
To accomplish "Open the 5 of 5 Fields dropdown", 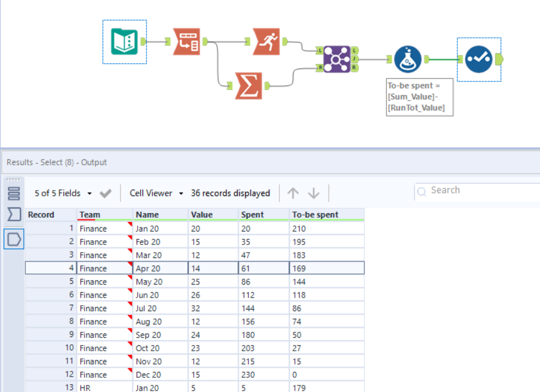I will coord(63,193).
